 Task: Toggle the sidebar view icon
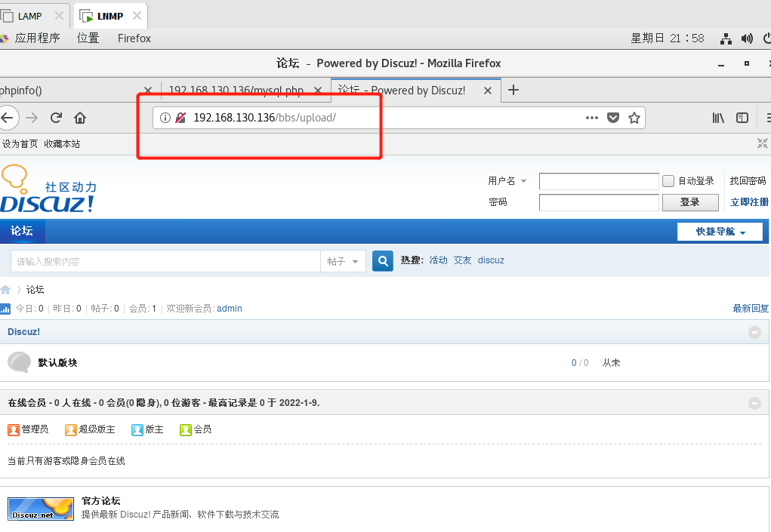tap(742, 118)
